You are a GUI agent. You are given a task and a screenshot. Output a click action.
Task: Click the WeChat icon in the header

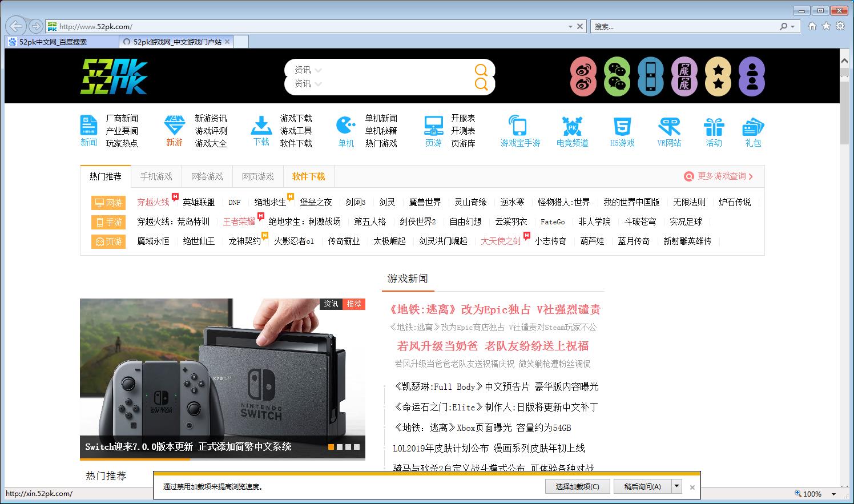(617, 76)
